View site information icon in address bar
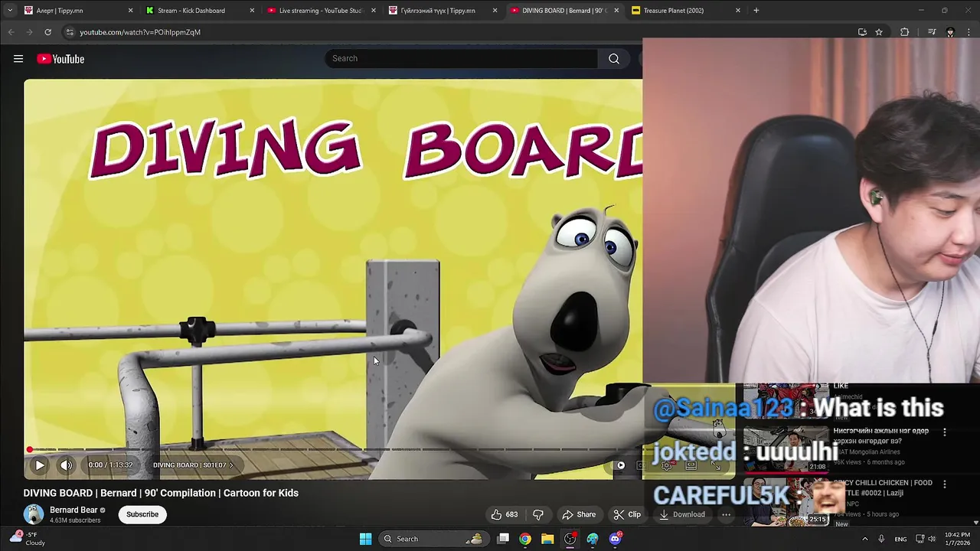This screenshot has width=980, height=551. coord(69,32)
